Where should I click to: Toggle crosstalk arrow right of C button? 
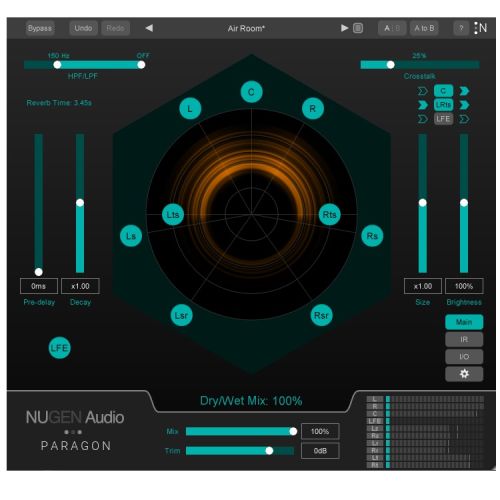464,91
